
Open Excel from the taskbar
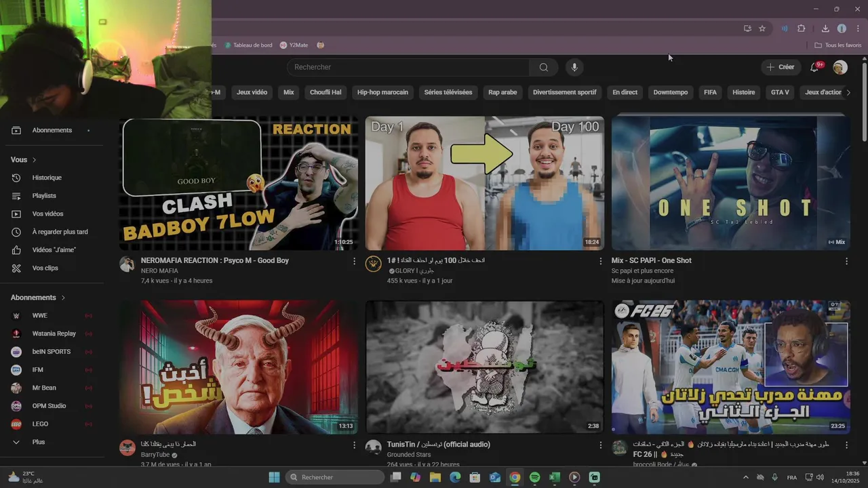pyautogui.click(x=554, y=477)
